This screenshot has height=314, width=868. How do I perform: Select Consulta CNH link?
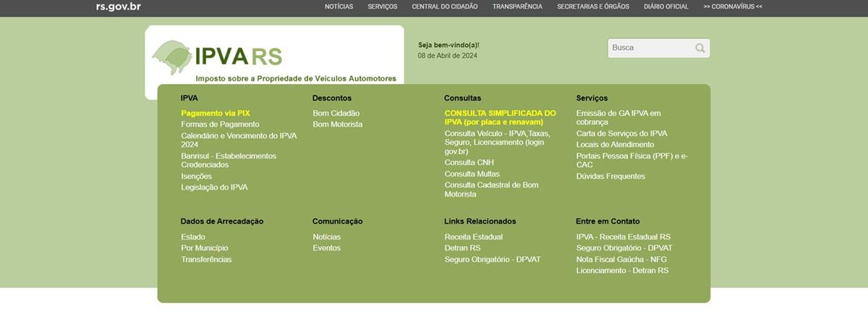click(x=469, y=163)
